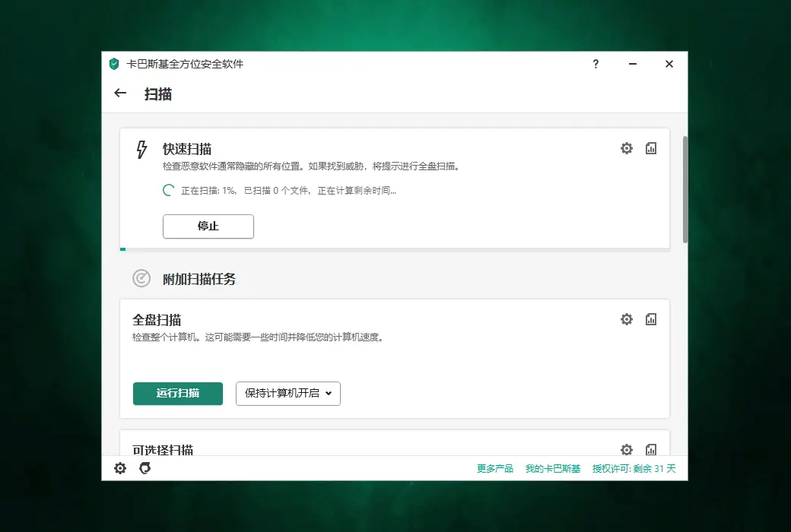Click the 可选择扫描 heading

[163, 450]
